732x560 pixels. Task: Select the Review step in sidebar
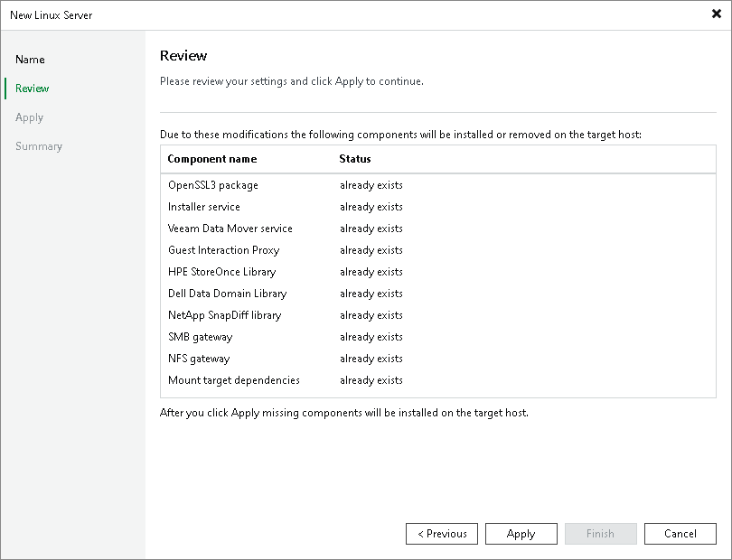tap(32, 88)
